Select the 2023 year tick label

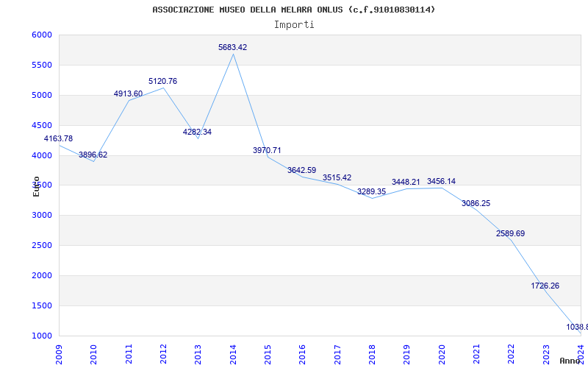click(x=546, y=355)
